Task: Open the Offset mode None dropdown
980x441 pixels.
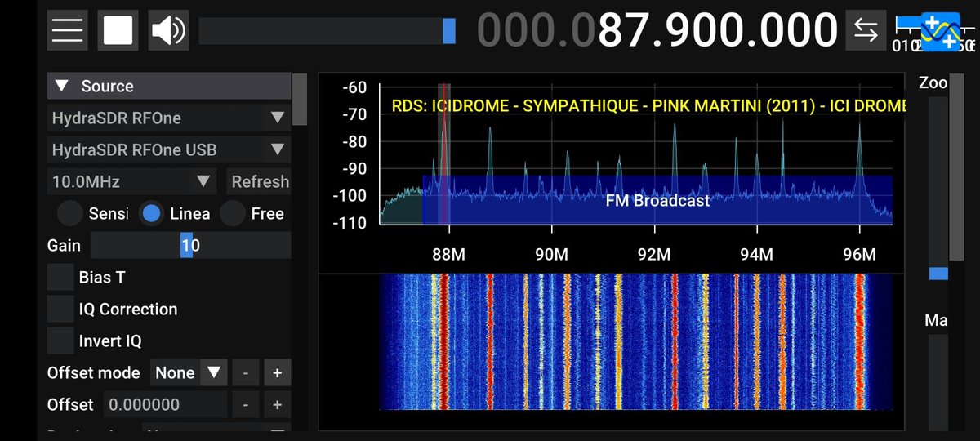Action: [x=189, y=372]
